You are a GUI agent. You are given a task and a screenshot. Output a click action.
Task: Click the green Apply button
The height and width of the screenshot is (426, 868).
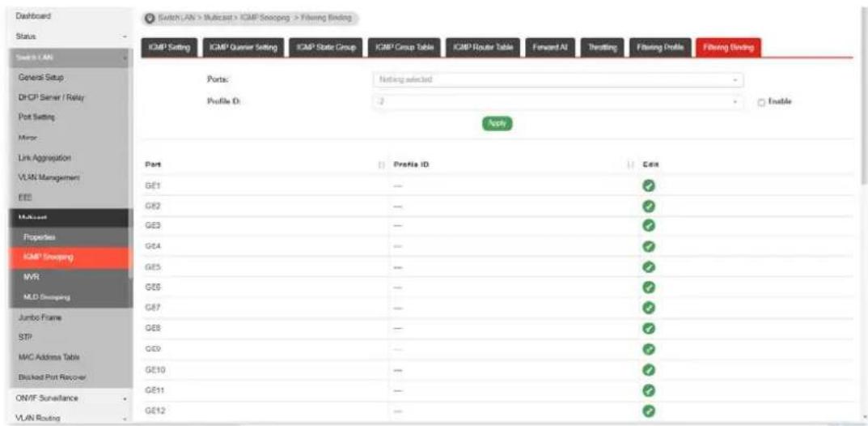(x=498, y=124)
